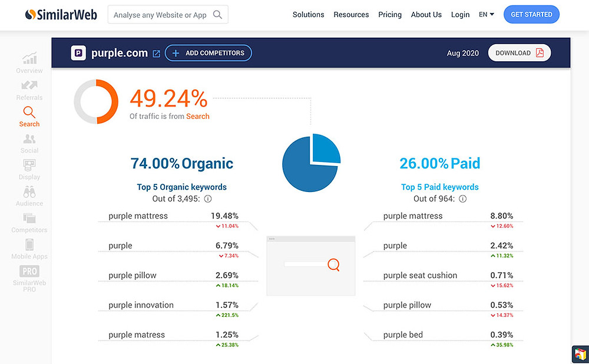The width and height of the screenshot is (589, 364).
Task: Select organic keyword purple pillow
Action: (x=133, y=275)
